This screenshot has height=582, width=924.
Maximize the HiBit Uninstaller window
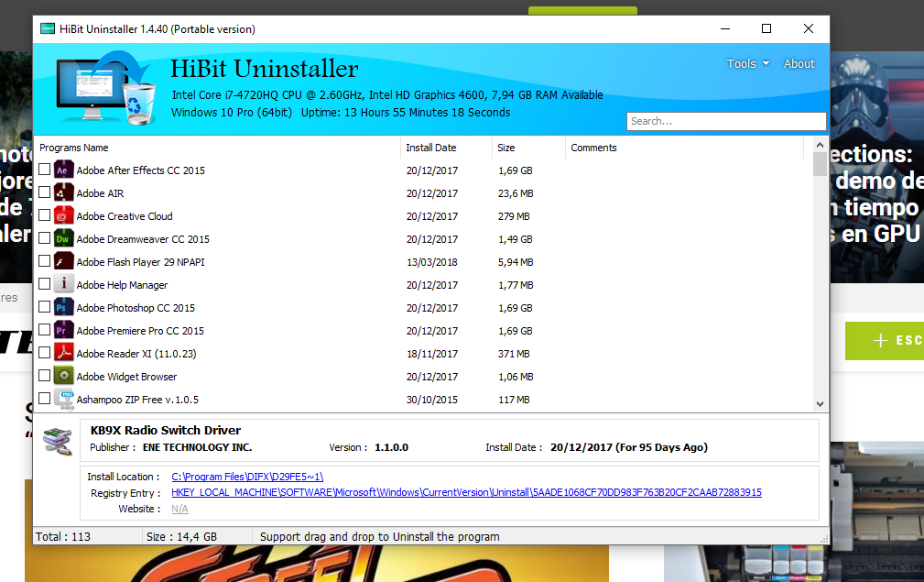coord(766,29)
